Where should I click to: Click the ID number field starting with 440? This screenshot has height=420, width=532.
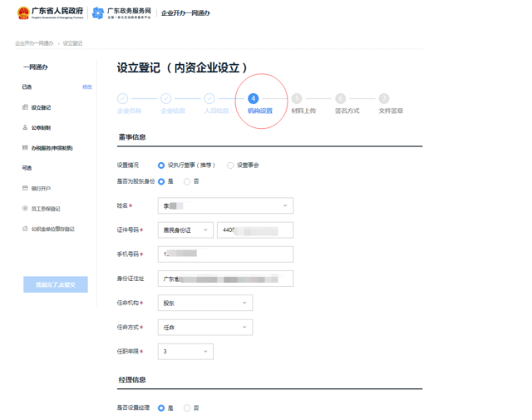tap(255, 230)
